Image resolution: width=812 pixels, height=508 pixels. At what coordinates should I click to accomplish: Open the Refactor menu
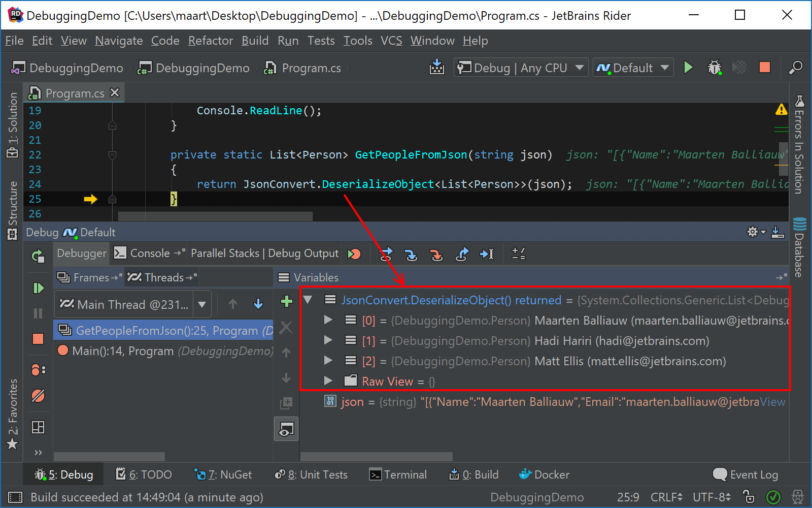tap(211, 41)
